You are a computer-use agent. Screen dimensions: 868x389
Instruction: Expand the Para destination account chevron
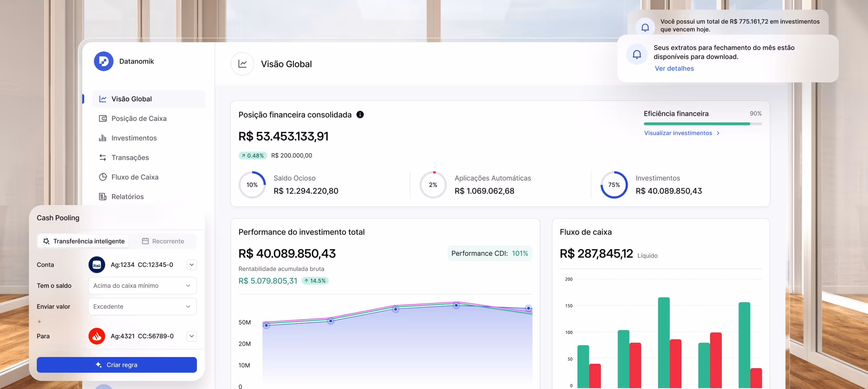[191, 336]
